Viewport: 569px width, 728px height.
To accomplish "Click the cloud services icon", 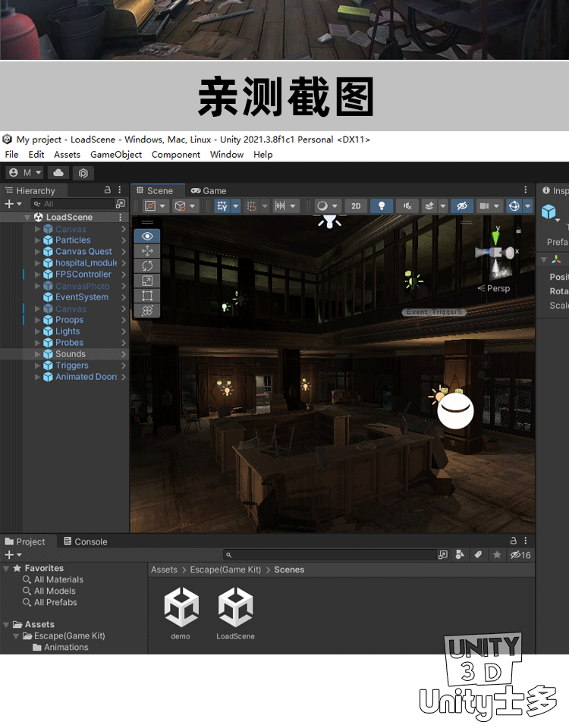I will coord(58,173).
